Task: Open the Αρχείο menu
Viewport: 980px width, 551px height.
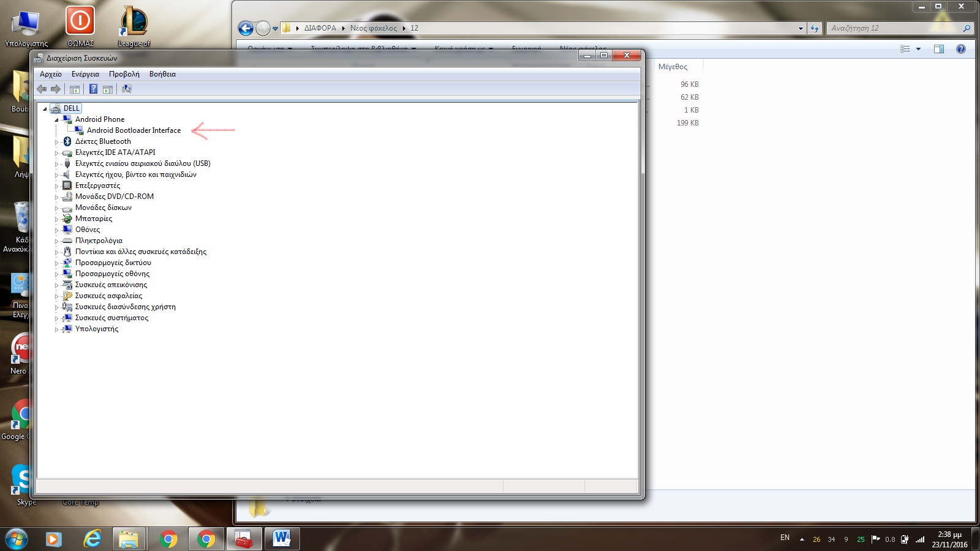Action: point(50,74)
